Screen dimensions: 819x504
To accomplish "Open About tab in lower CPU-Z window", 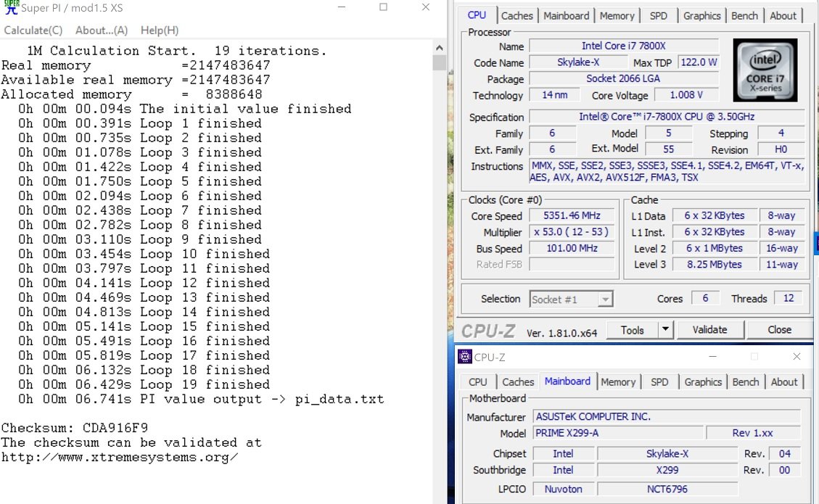I will pyautogui.click(x=784, y=381).
